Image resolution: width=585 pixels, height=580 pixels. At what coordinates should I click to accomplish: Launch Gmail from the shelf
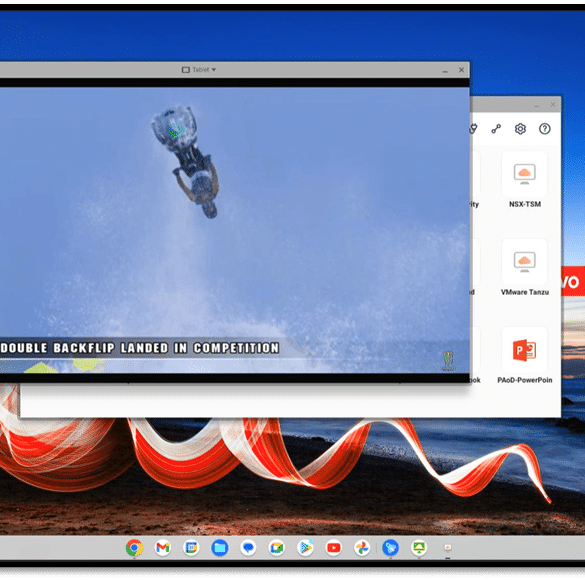click(x=163, y=548)
